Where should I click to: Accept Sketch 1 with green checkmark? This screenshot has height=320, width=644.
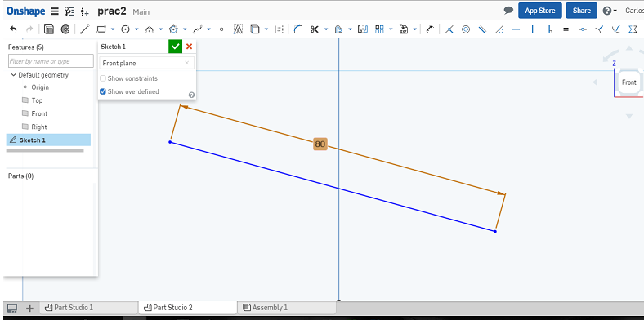(176, 47)
